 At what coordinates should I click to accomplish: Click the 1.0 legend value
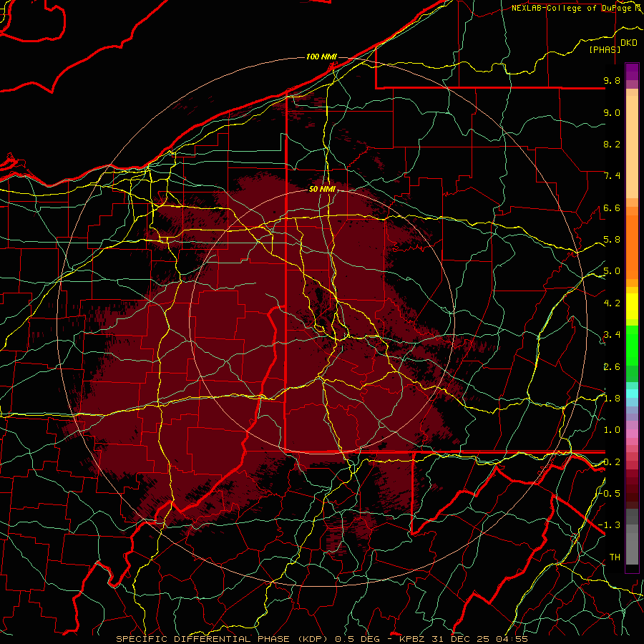[x=612, y=431]
